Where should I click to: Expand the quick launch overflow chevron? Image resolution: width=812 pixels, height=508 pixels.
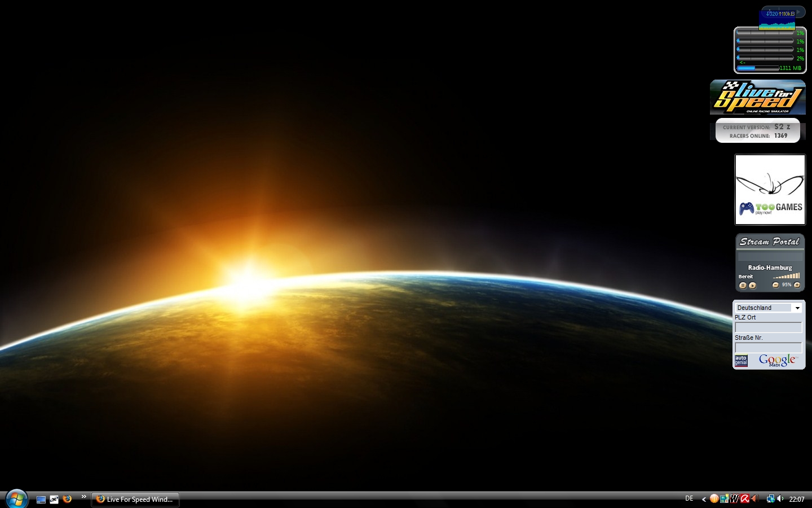point(84,497)
